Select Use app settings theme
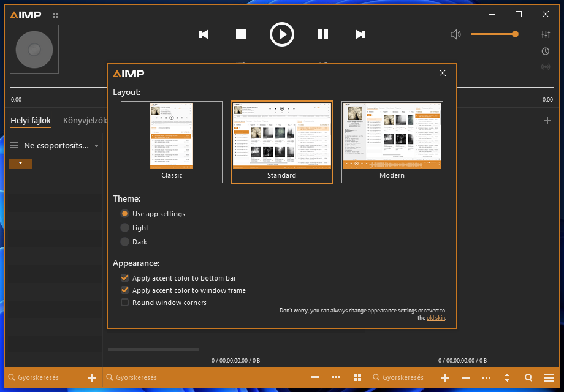The image size is (564, 392). click(154, 213)
